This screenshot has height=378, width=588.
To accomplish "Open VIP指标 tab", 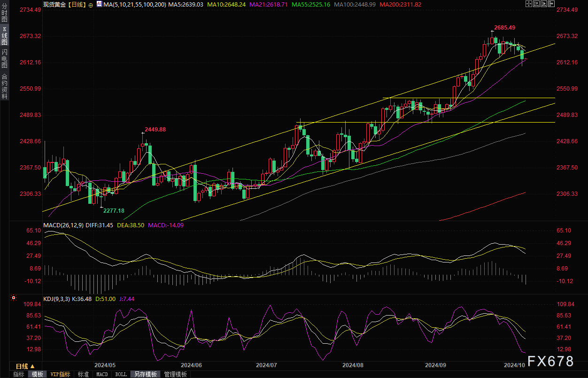I will point(61,374).
